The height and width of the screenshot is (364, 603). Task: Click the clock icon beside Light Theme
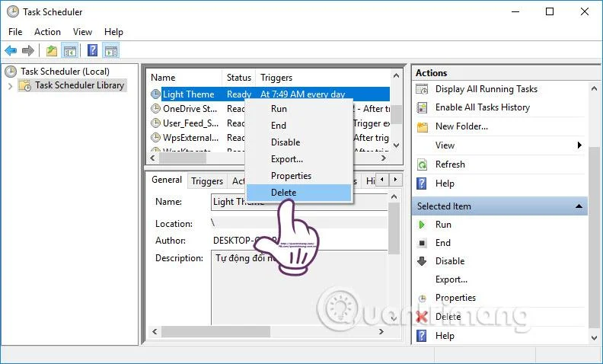point(155,94)
